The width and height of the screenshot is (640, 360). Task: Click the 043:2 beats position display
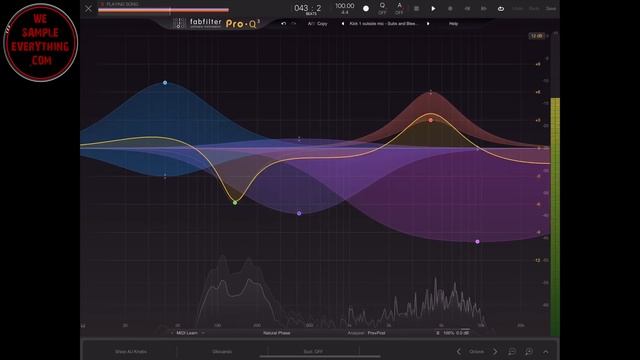[307, 9]
